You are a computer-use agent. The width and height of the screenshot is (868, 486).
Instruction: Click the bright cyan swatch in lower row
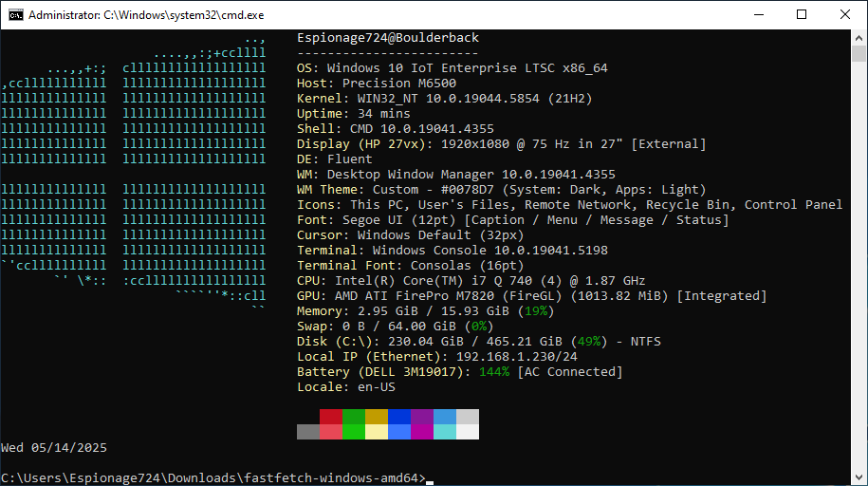(x=445, y=432)
